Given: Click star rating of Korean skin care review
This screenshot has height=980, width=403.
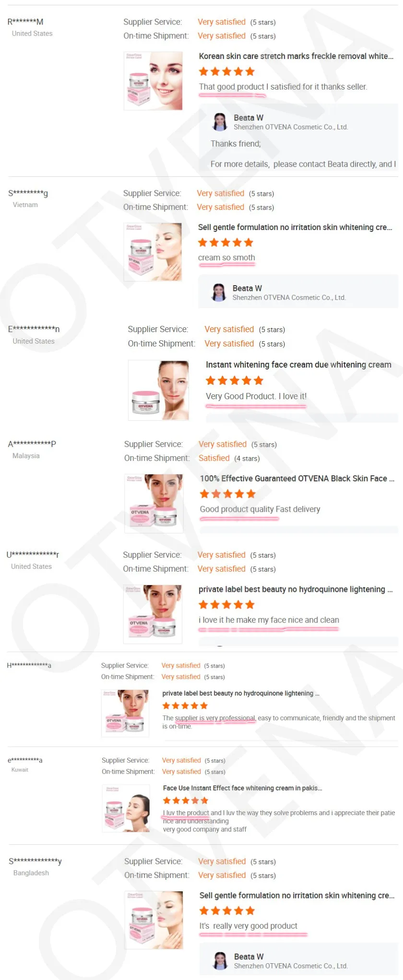Looking at the screenshot, I should pyautogui.click(x=226, y=71).
